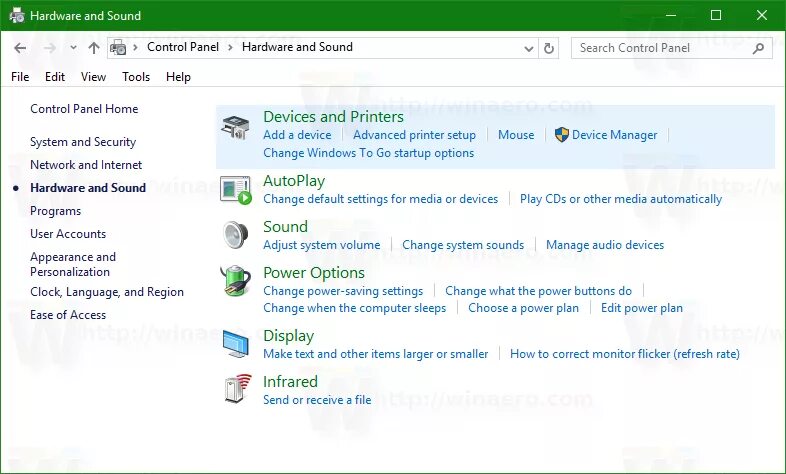The width and height of the screenshot is (786, 474).
Task: Open the AutoPlay heading link
Action: [x=294, y=181]
